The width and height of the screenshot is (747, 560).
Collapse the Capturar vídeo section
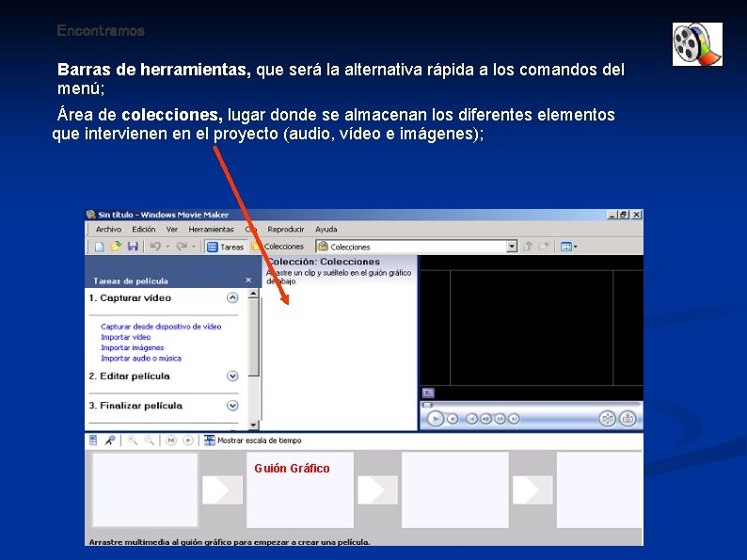pyautogui.click(x=232, y=297)
